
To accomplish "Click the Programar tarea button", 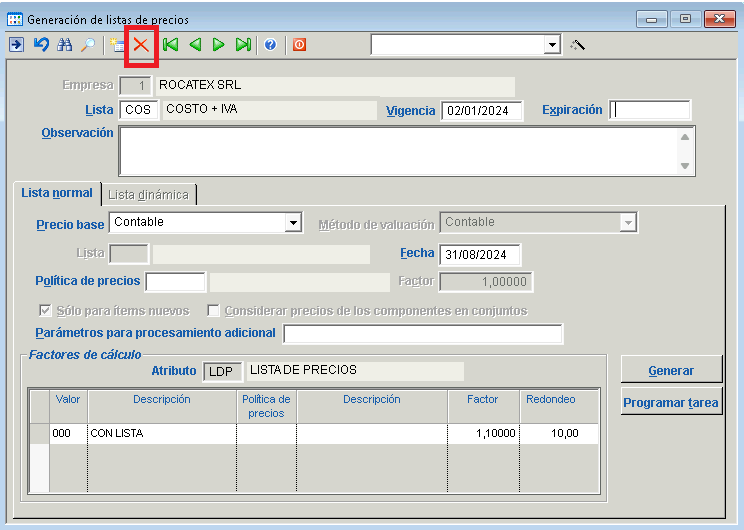I will pos(670,403).
